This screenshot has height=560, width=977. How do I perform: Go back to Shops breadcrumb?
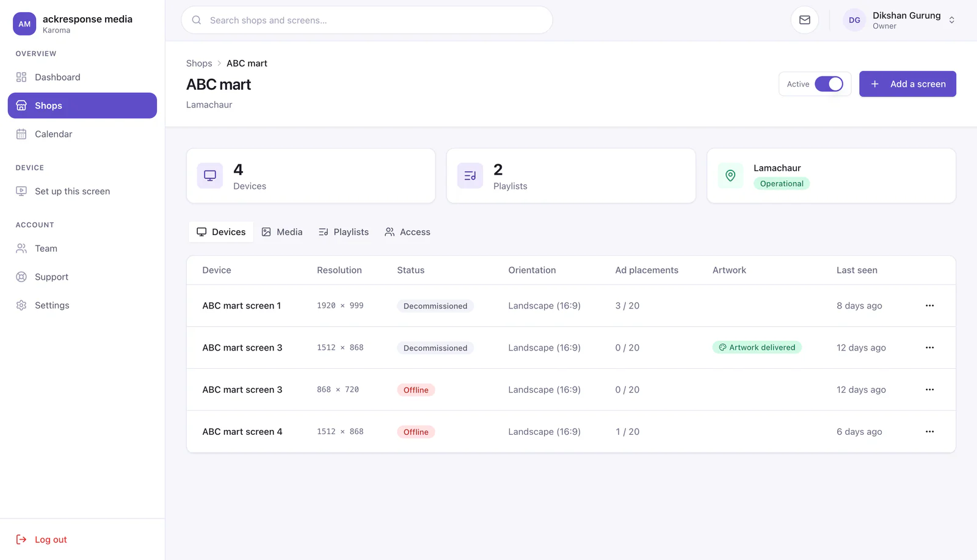[199, 64]
